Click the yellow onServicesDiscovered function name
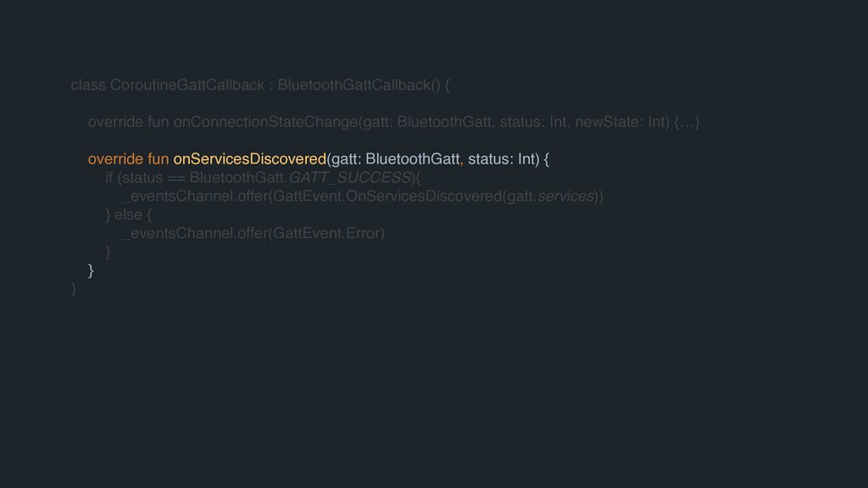Image resolution: width=868 pixels, height=488 pixels. click(x=250, y=158)
